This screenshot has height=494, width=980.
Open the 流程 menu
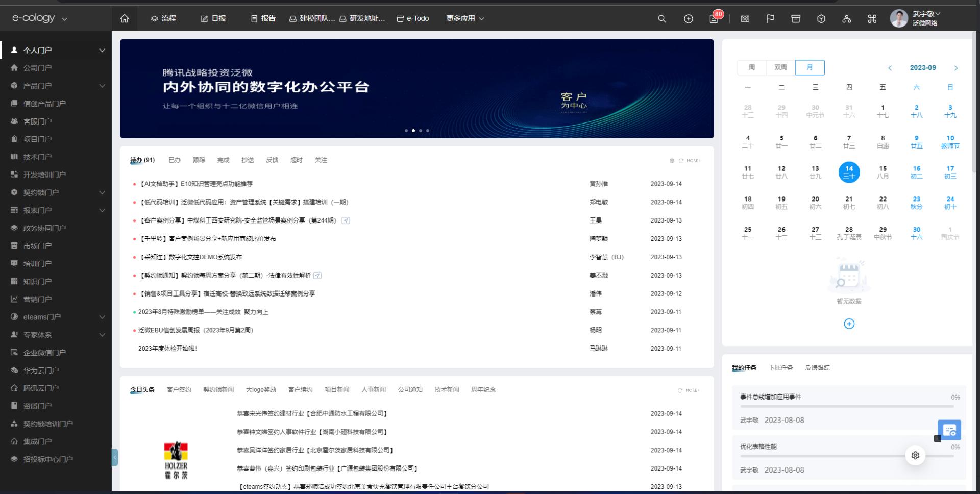tap(163, 18)
